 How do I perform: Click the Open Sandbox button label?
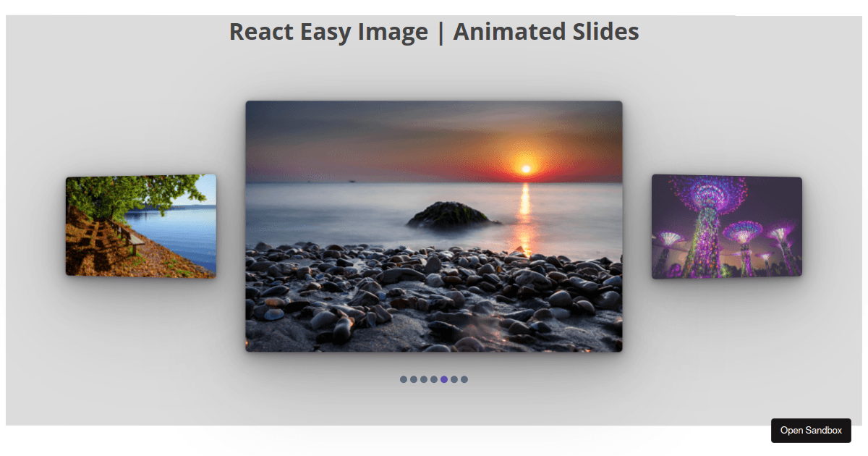(x=810, y=431)
